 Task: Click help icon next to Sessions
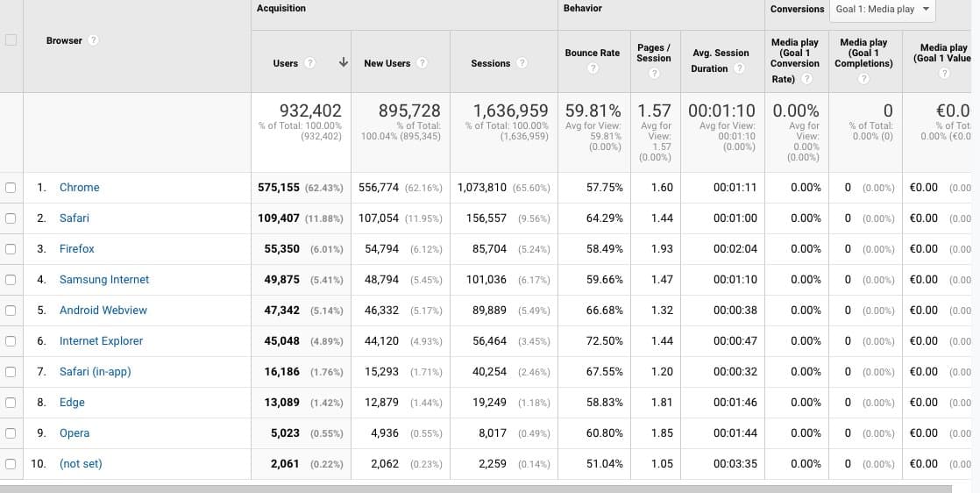click(x=522, y=63)
